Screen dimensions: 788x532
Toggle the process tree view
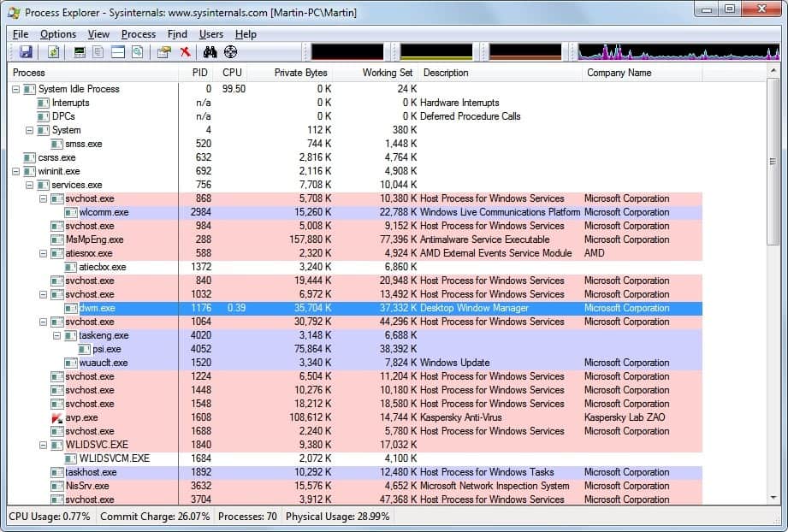click(x=98, y=51)
